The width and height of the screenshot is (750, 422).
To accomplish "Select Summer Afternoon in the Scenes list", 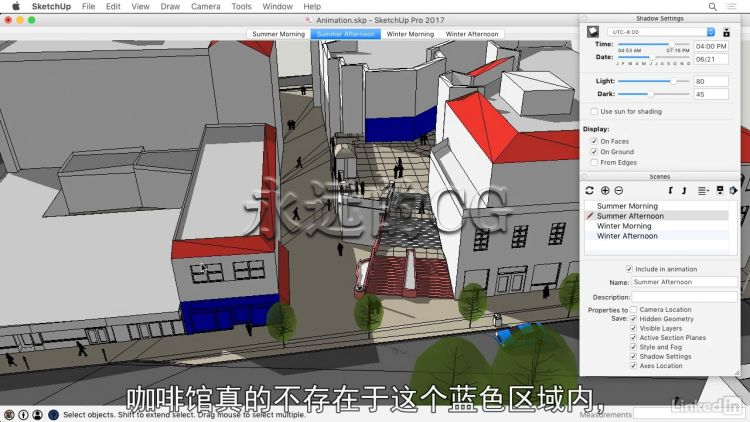I will (657, 216).
